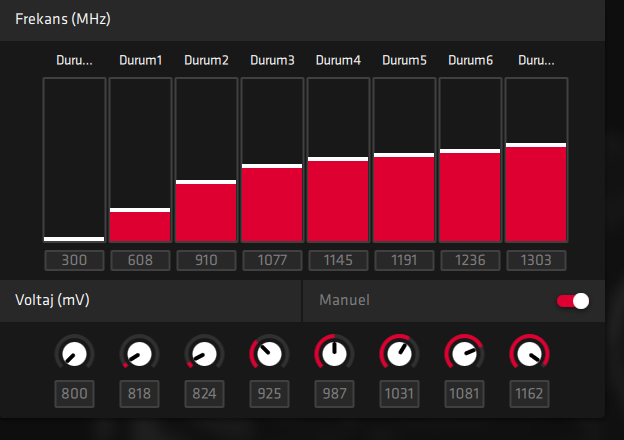Click the frequency bar showing 300 MHz
Image resolution: width=624 pixels, height=440 pixels.
[74, 160]
